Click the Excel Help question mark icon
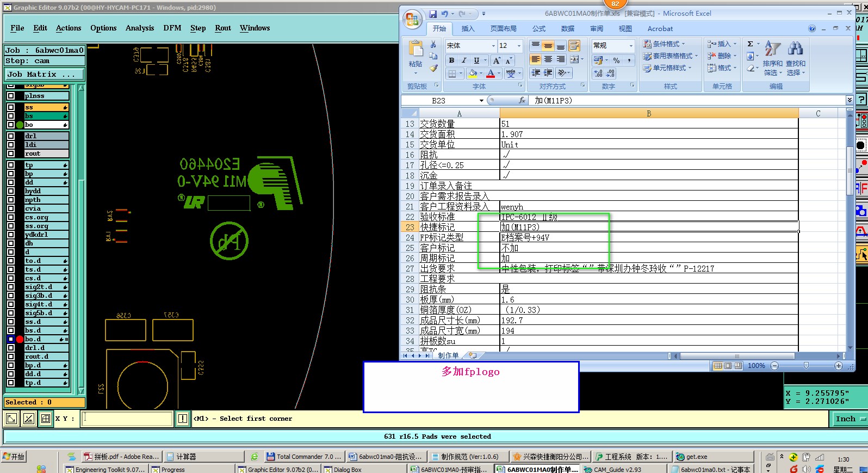Screen dimensions: 868x473 tap(812, 28)
